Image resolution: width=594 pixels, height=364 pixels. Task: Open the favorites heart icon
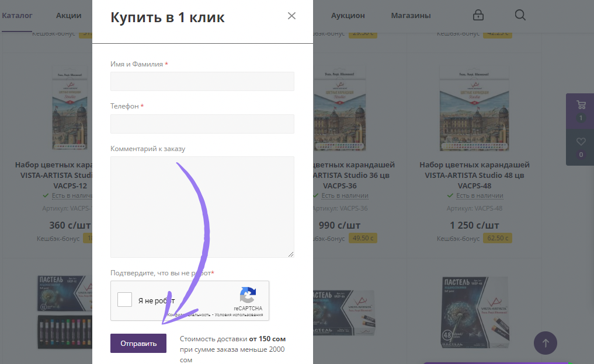tap(581, 142)
